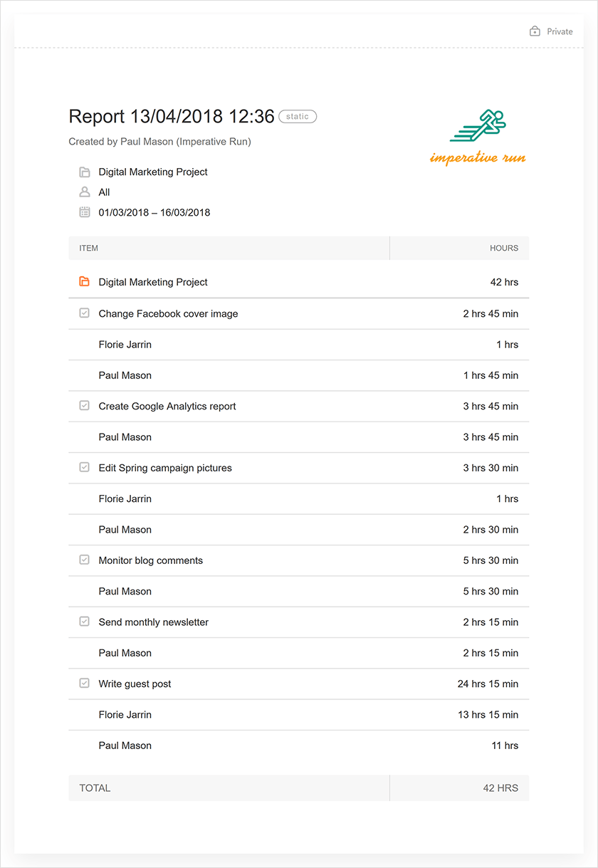Click the person icon next to All

click(85, 192)
